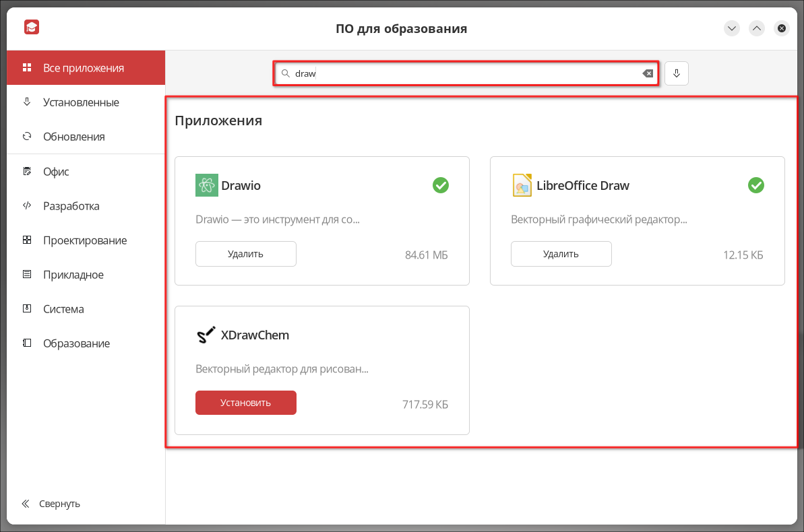Image resolution: width=804 pixels, height=532 pixels.
Task: Open the LibreOffice Draw title
Action: pyautogui.click(x=583, y=186)
